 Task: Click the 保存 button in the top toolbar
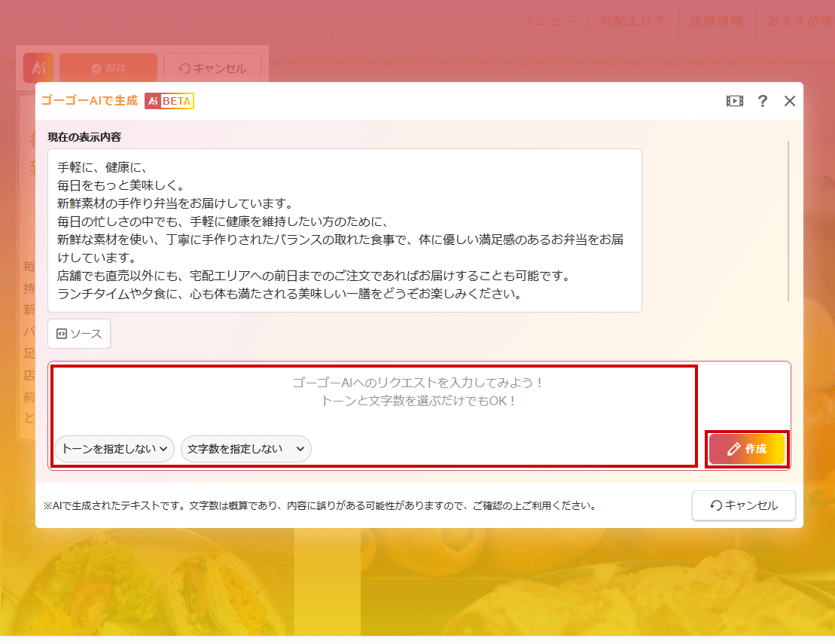pos(108,68)
